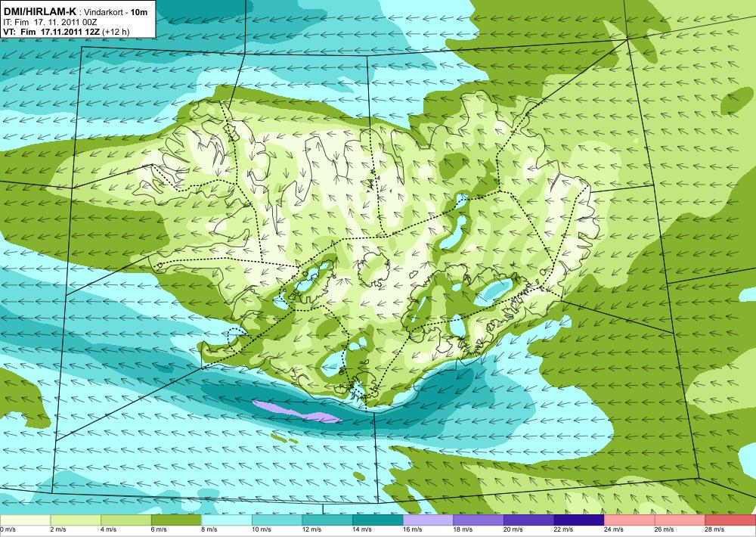The image size is (756, 537).
Task: Click the "4 m/s" legend label
Action: 108,529
